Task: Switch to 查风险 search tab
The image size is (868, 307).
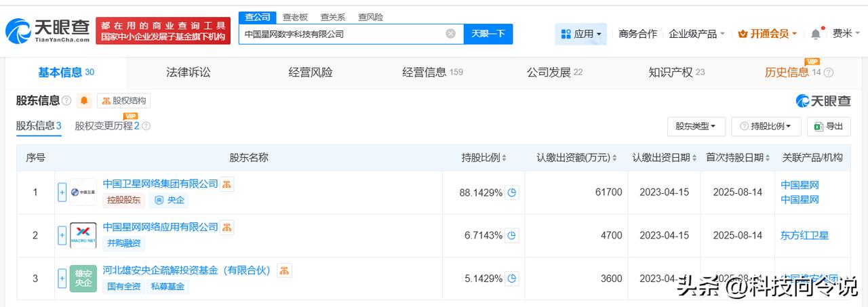Action: tap(370, 17)
